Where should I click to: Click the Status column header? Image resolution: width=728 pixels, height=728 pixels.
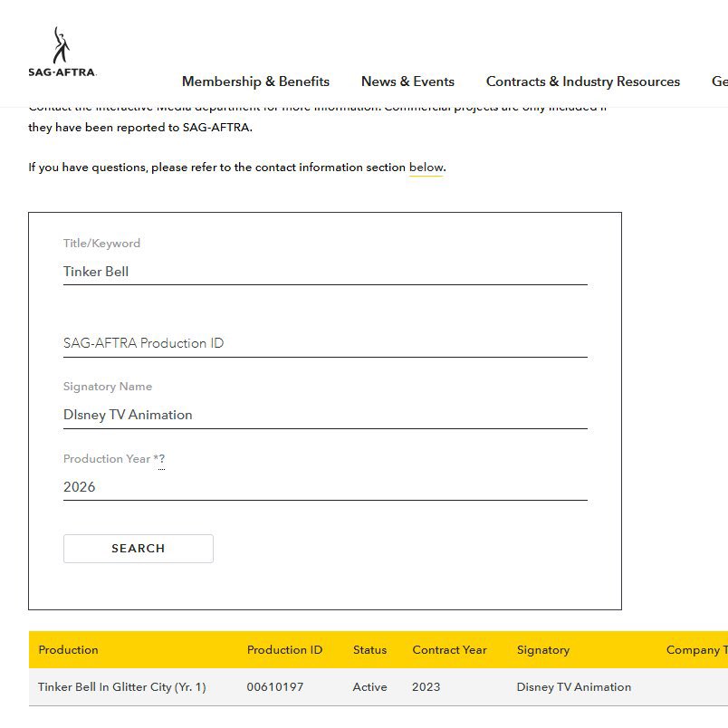coord(369,649)
